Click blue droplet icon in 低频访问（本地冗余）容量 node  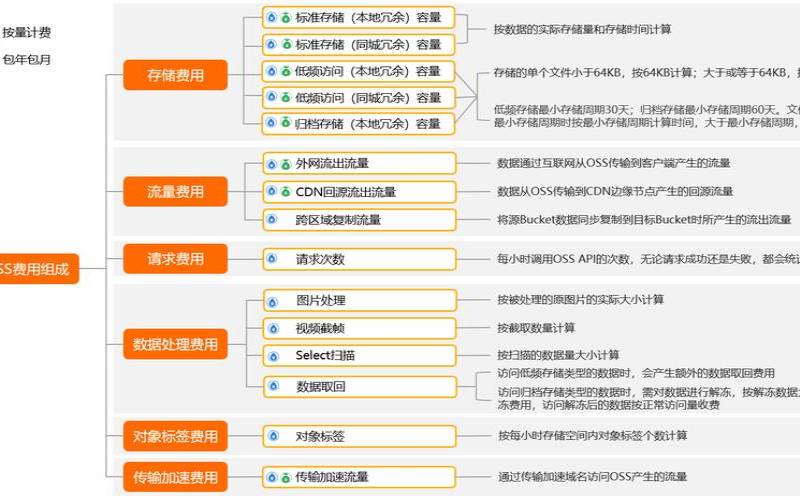[272, 71]
